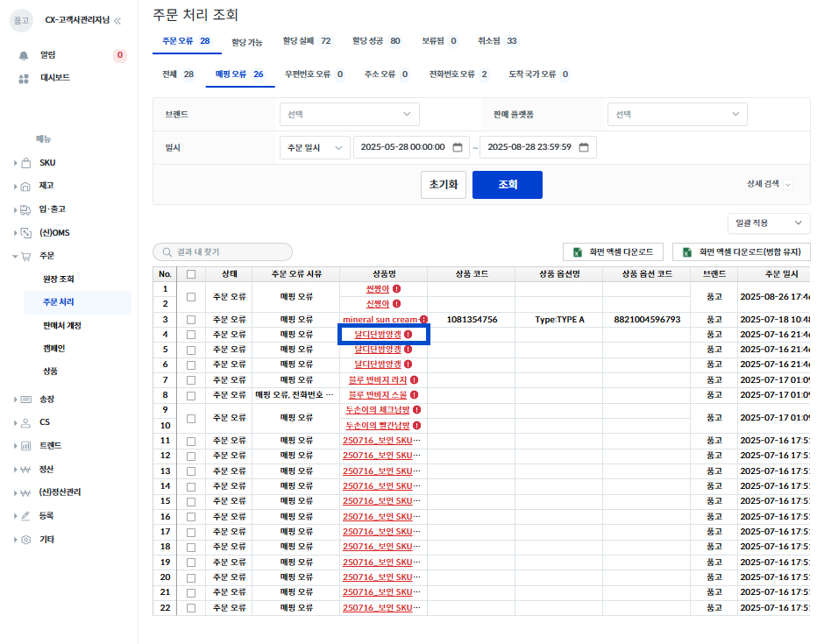Open the 블루 반바지 라지 product link
824x644 pixels.
pos(378,379)
